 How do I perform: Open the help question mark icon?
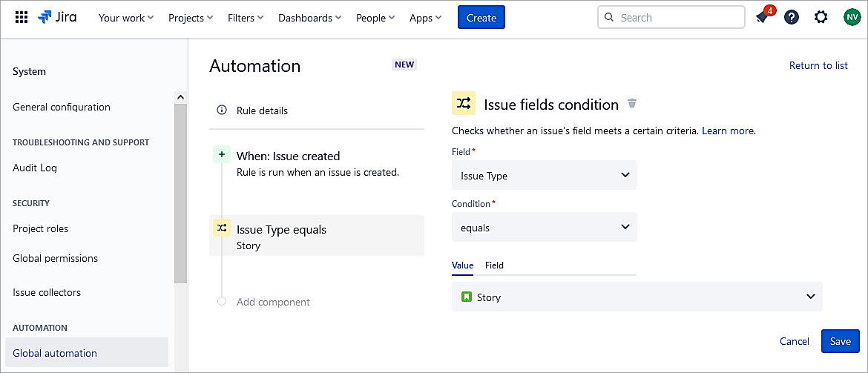coord(792,17)
